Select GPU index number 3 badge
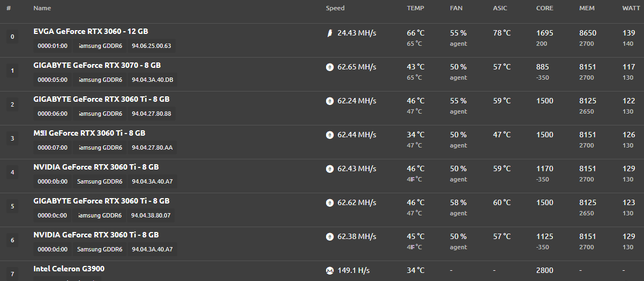The image size is (644, 281). click(x=12, y=139)
